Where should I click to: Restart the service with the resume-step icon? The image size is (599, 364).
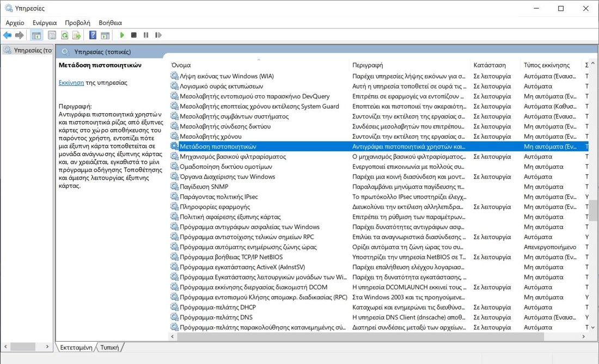coord(158,35)
